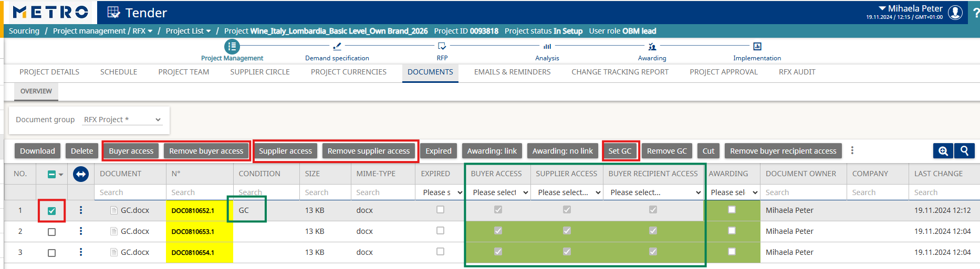Tick the row 2 selection checkbox
The width and height of the screenshot is (980, 269).
[51, 232]
